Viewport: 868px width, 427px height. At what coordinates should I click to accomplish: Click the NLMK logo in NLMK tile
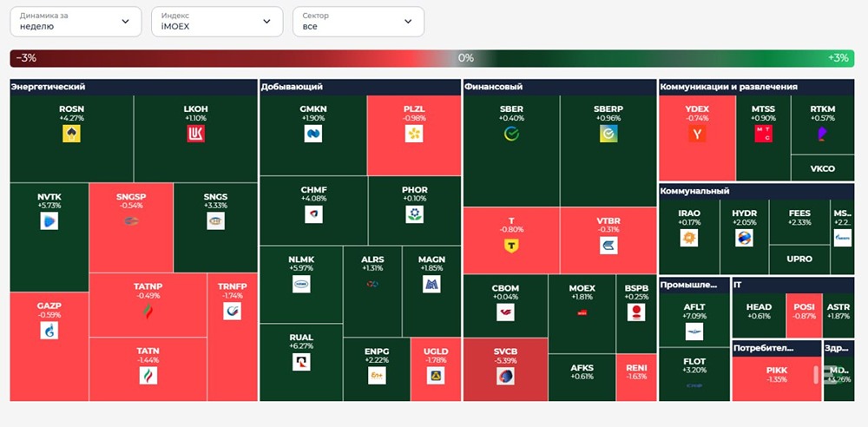301,284
